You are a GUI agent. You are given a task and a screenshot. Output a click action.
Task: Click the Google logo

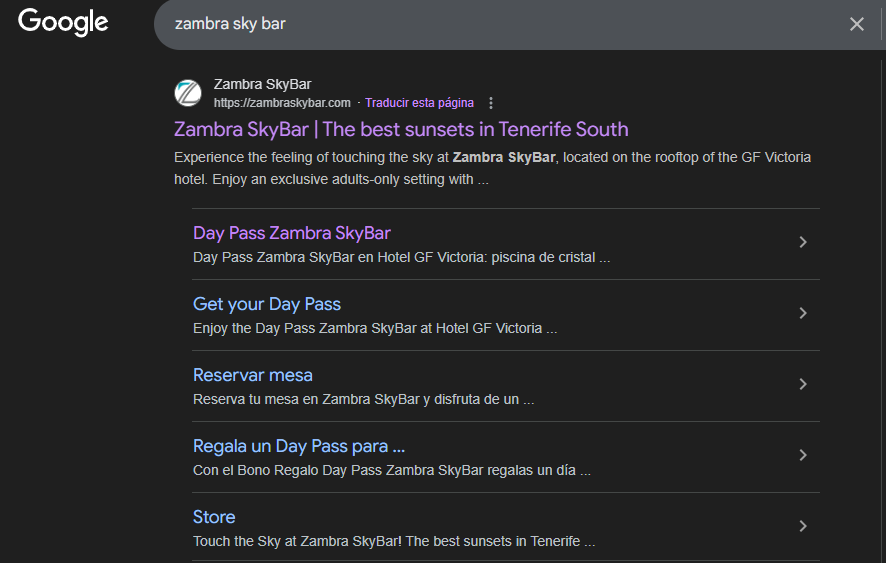63,22
